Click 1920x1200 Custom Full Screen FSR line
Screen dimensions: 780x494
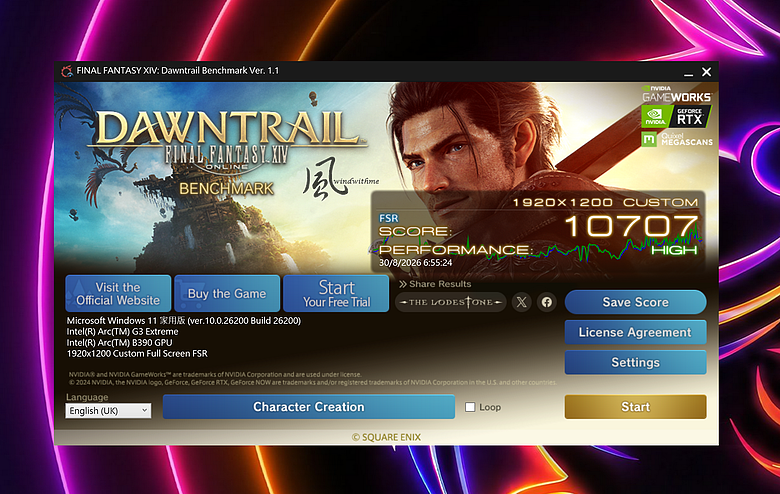(x=137, y=353)
